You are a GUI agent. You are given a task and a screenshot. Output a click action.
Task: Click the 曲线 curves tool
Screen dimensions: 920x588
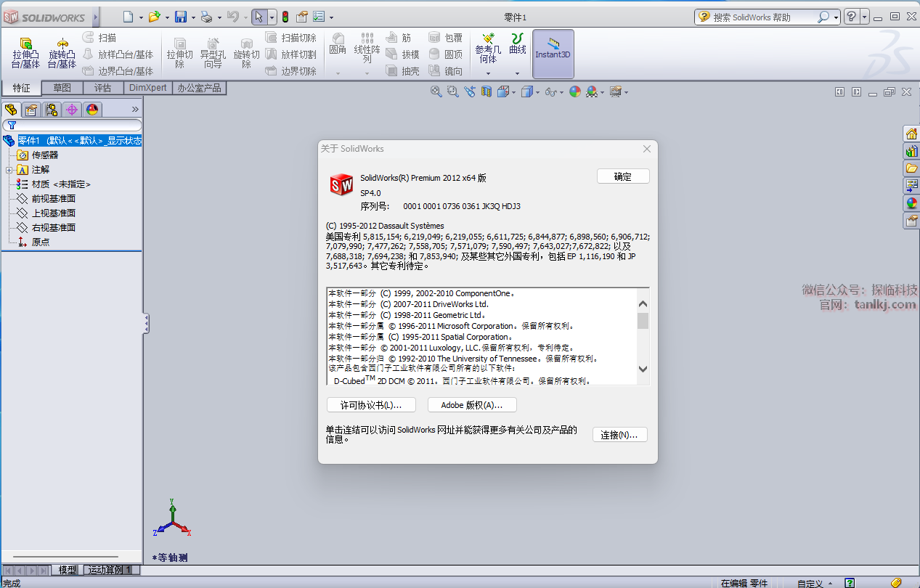point(518,44)
